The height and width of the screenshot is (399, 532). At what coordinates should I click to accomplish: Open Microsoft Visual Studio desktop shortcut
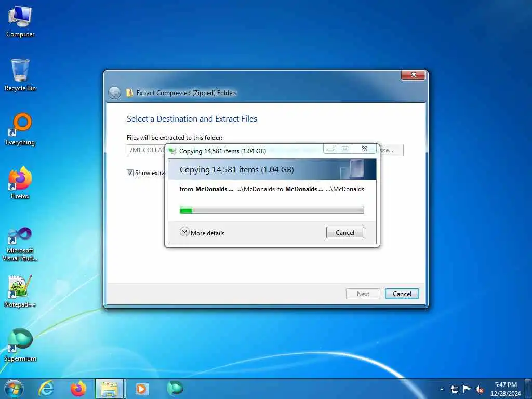pyautogui.click(x=20, y=244)
